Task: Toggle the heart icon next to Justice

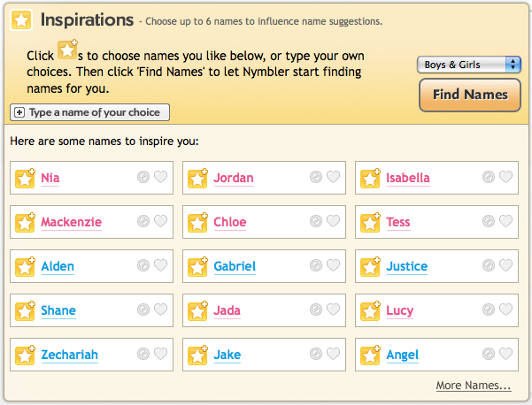Action: [x=505, y=265]
